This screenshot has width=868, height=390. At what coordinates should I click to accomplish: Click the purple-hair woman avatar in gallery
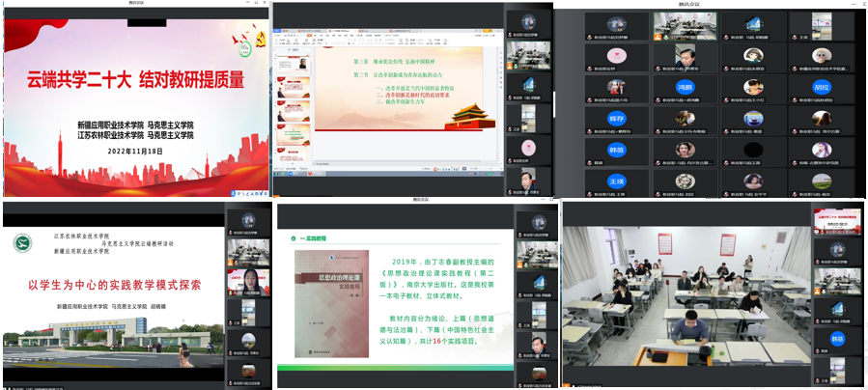[x=822, y=150]
